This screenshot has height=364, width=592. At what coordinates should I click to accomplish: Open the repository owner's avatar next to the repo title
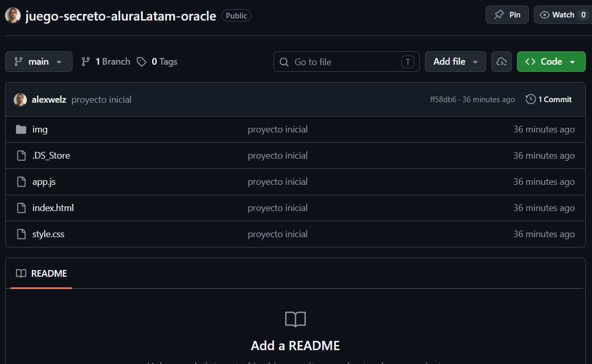point(12,15)
